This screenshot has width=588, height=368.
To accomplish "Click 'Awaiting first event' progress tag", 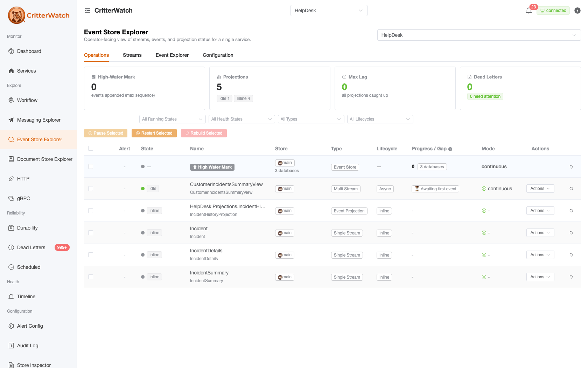I will [x=435, y=189].
